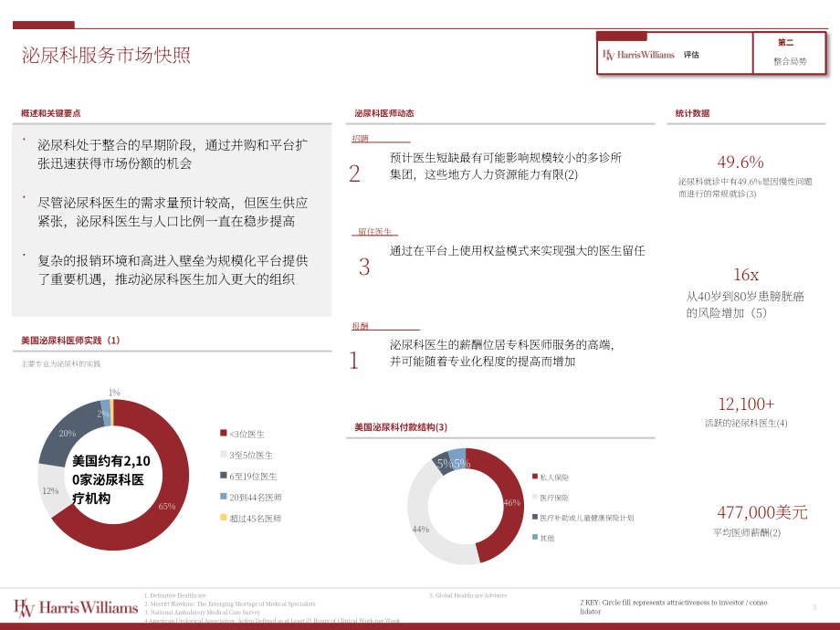Click footnote 3. National Ambulatory Medical Care Survey
Image resolution: width=840 pixels, height=630 pixels.
point(202,612)
